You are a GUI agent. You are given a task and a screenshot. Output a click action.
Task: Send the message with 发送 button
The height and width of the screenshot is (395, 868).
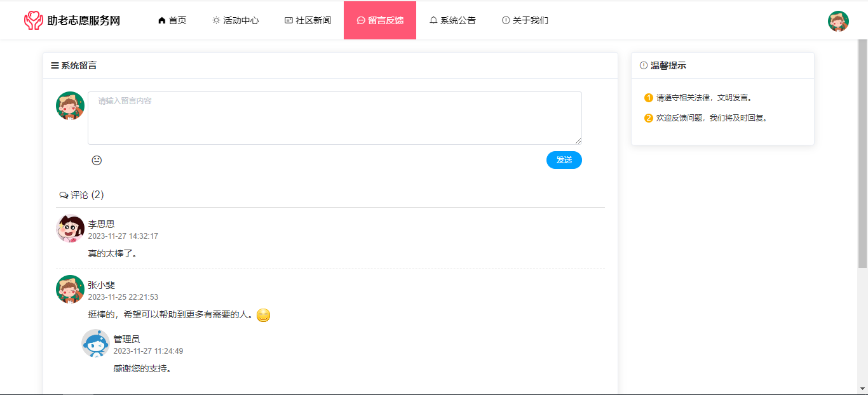[564, 160]
